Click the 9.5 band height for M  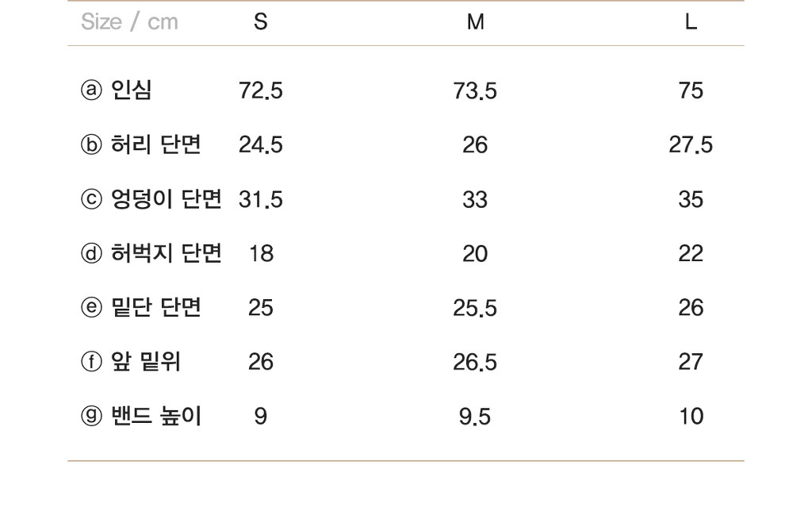pyautogui.click(x=475, y=417)
